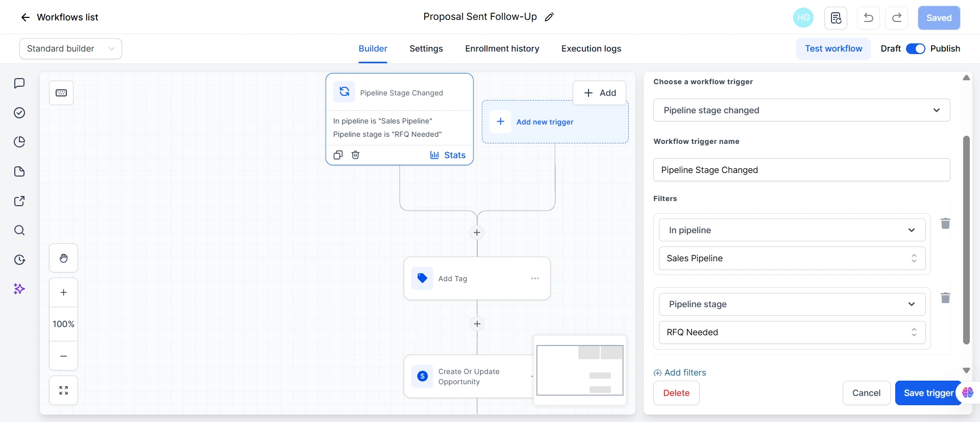Image resolution: width=980 pixels, height=422 pixels.
Task: Click the Add button on canvas
Action: (x=600, y=93)
